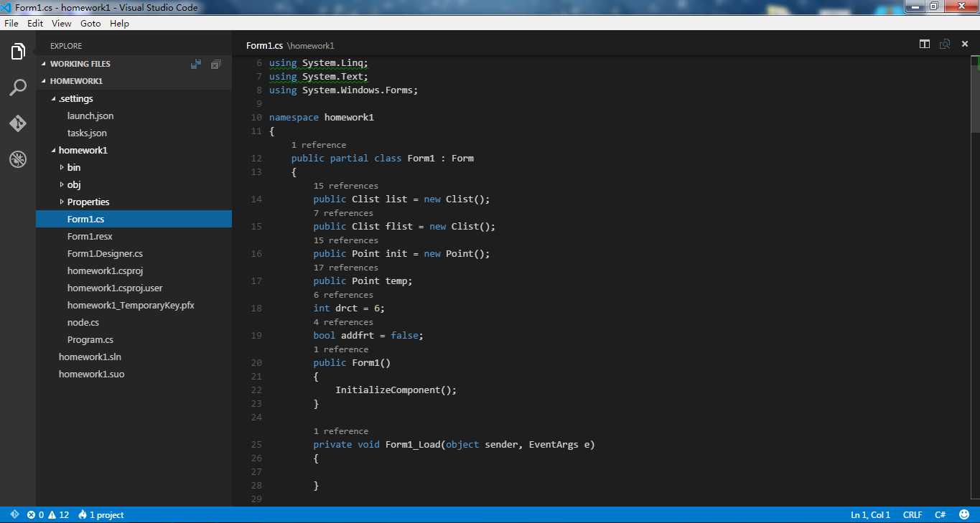Open the Edit menu
This screenshot has height=523, width=980.
coord(35,23)
